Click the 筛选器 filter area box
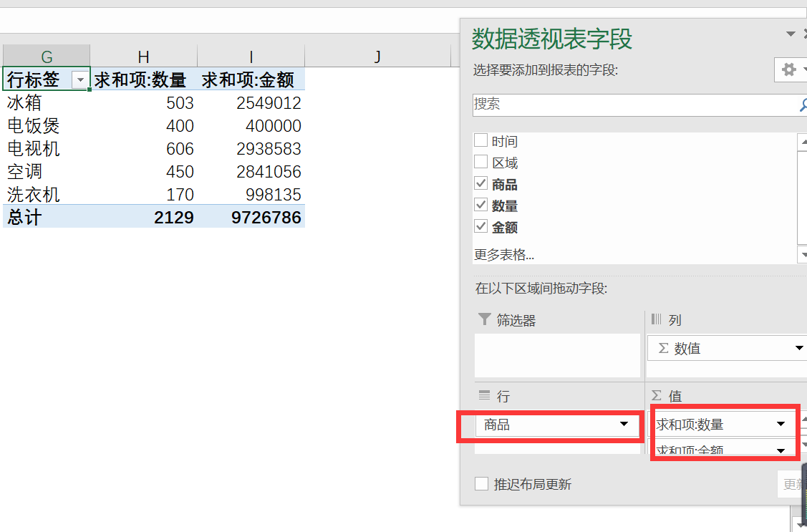Screen dimensions: 807x532 [x=557, y=355]
